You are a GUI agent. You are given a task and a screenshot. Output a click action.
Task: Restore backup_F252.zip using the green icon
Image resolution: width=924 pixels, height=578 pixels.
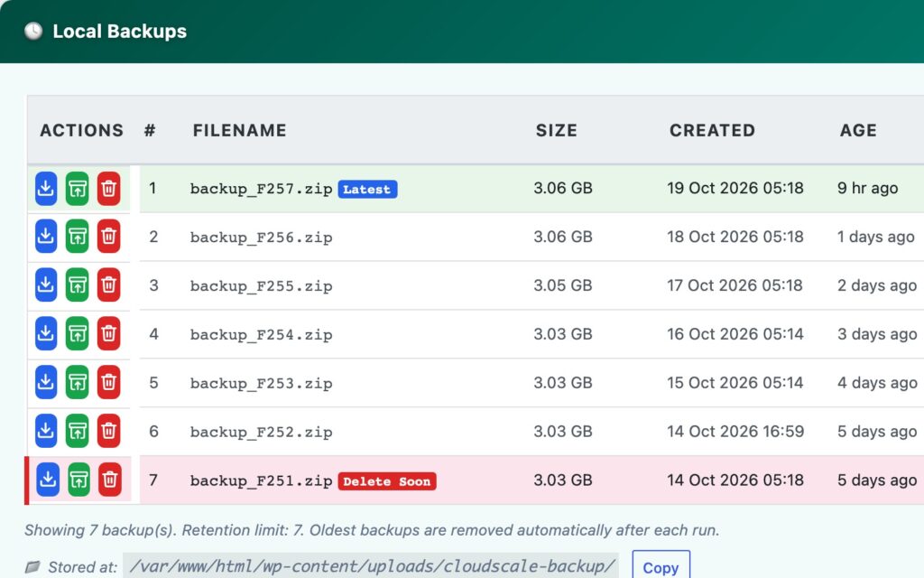[78, 431]
